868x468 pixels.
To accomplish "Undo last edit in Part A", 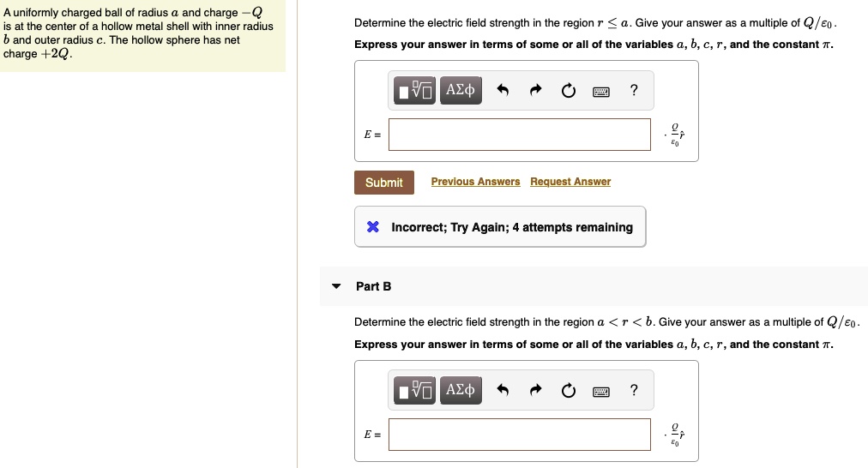I will [x=503, y=90].
